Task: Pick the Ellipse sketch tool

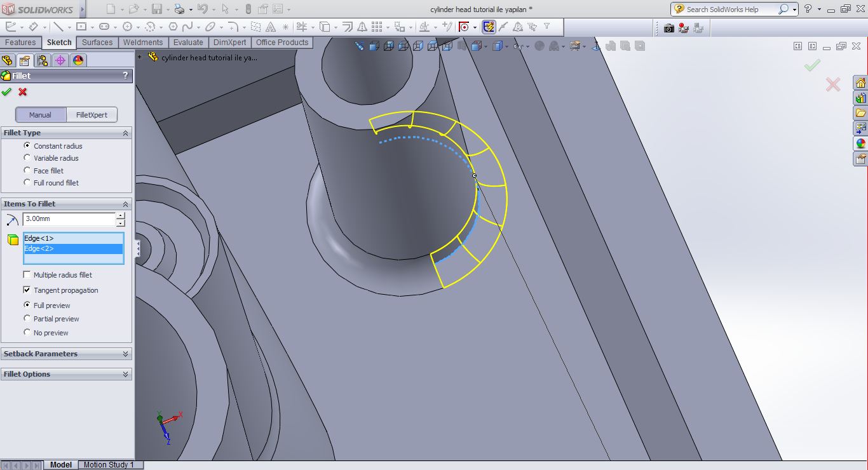Action: (x=211, y=27)
